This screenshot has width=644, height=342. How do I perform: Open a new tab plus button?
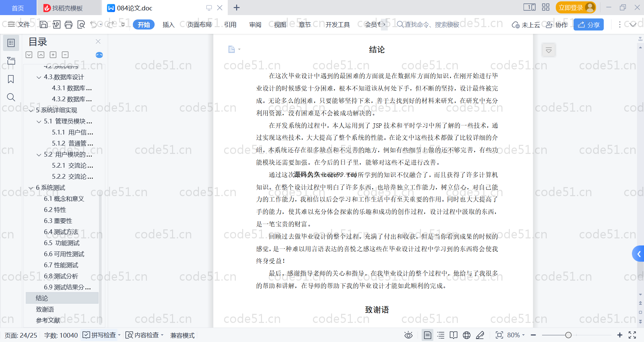point(236,8)
